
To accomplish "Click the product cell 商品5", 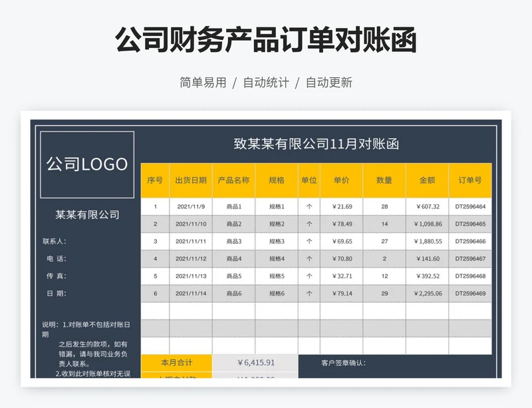I will [234, 276].
